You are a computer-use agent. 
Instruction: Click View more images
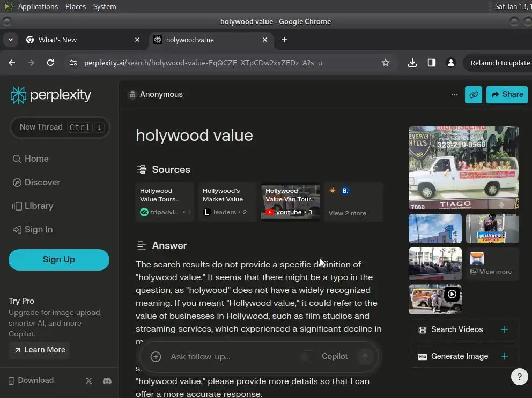(x=492, y=264)
